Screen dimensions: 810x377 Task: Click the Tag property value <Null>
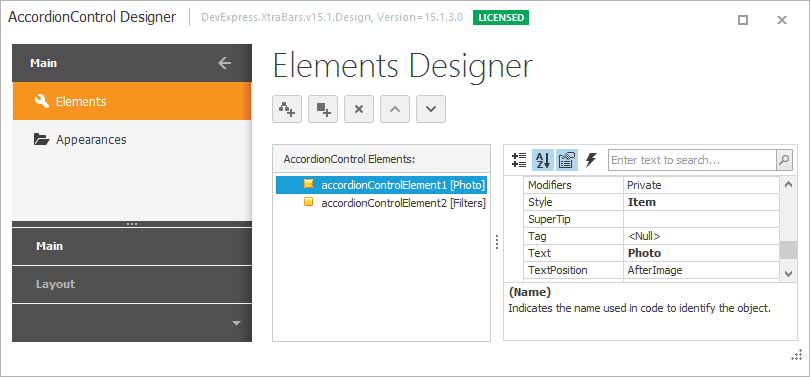point(701,236)
